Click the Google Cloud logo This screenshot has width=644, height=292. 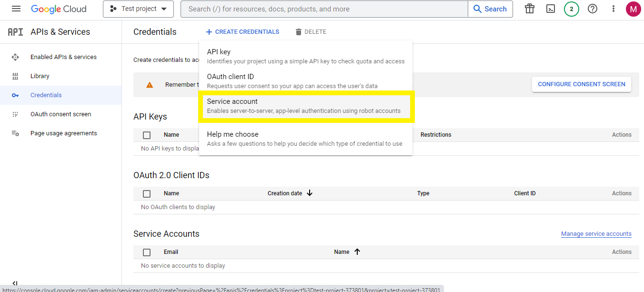pyautogui.click(x=59, y=9)
